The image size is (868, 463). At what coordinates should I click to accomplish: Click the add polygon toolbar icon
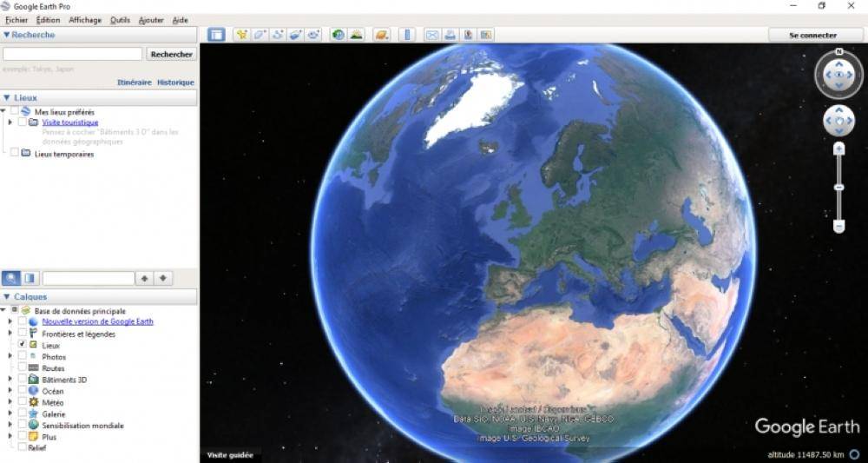coord(260,35)
